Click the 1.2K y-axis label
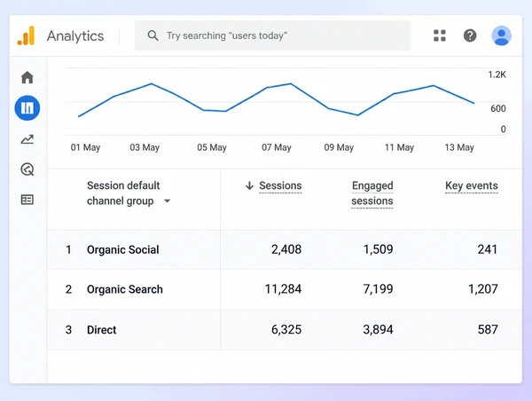 (497, 75)
